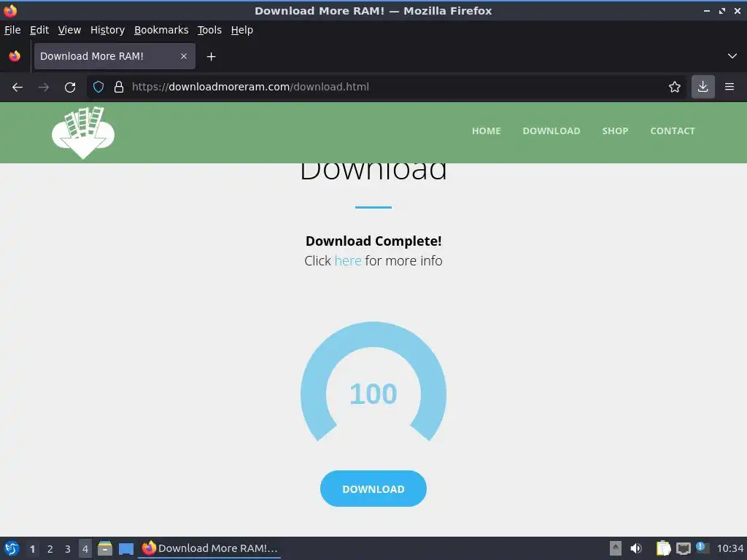Open the File menu
The height and width of the screenshot is (560, 747).
coord(12,30)
